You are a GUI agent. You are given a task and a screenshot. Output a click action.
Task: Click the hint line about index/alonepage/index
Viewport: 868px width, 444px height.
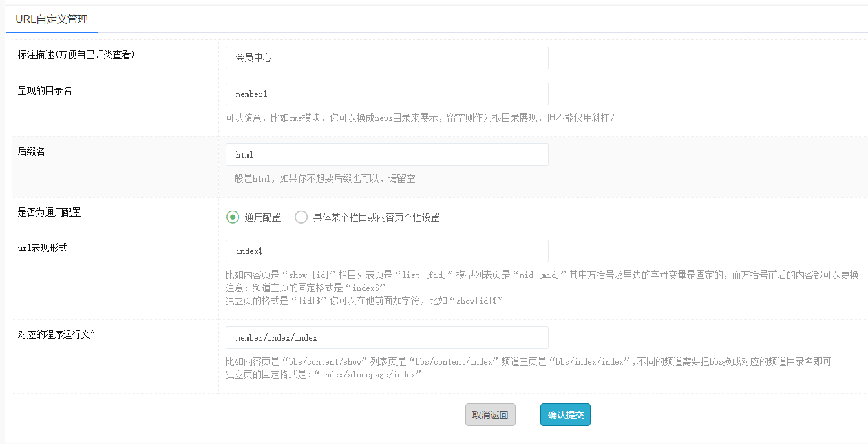pos(323,374)
